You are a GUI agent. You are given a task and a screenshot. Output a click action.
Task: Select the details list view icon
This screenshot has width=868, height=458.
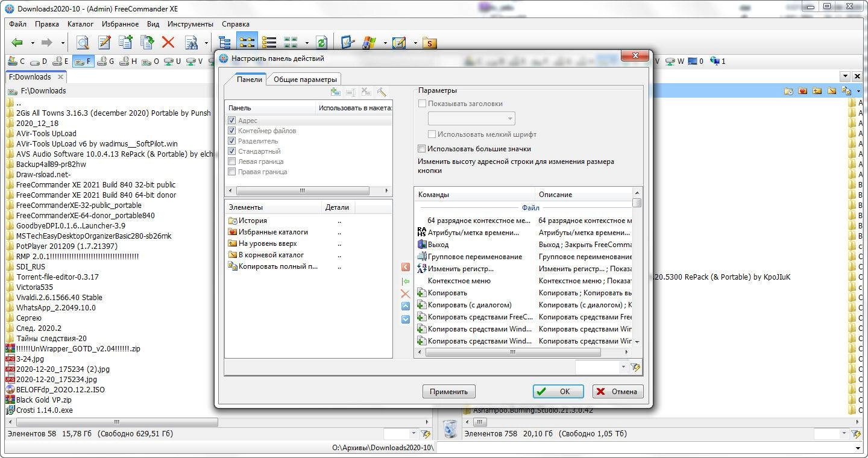pyautogui.click(x=269, y=43)
